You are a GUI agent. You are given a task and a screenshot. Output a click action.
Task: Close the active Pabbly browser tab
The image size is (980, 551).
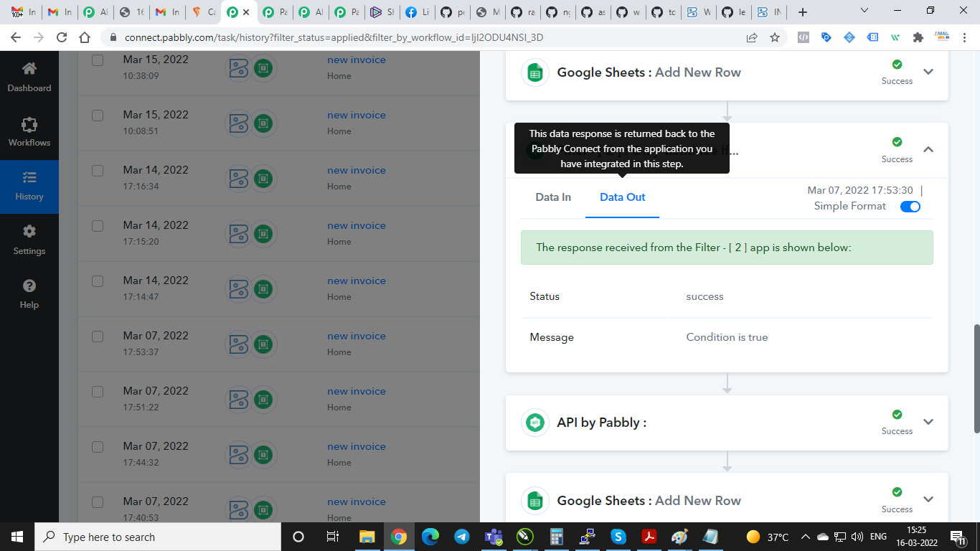point(246,12)
